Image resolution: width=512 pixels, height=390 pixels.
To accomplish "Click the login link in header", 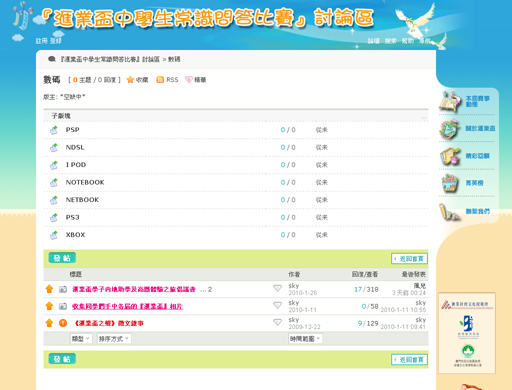I will point(56,41).
